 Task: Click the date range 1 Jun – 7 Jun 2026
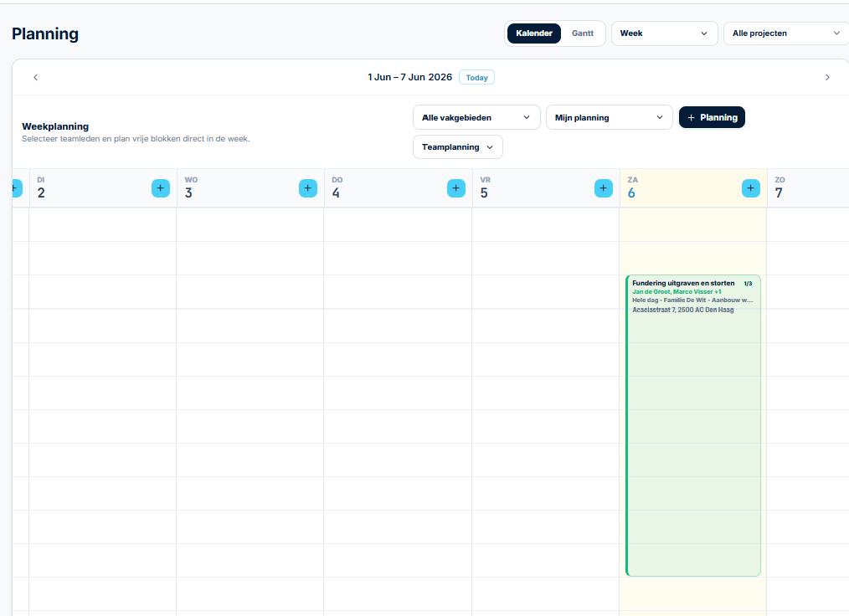410,77
